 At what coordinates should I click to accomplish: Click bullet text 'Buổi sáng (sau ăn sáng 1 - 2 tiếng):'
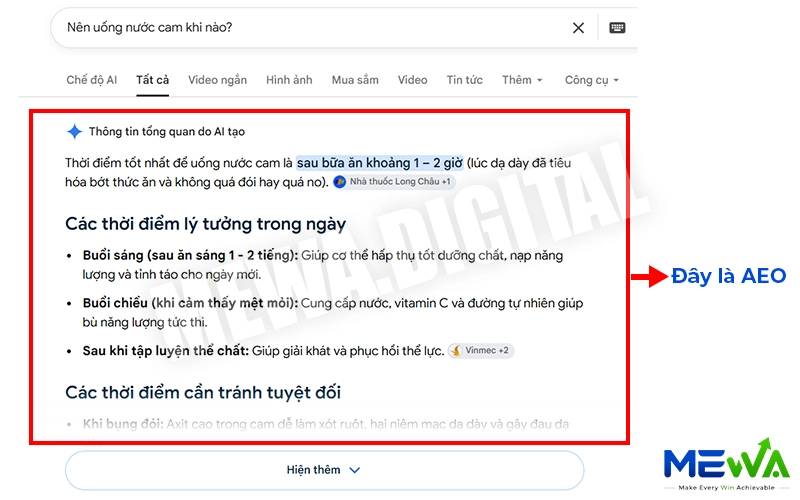pyautogui.click(x=190, y=256)
